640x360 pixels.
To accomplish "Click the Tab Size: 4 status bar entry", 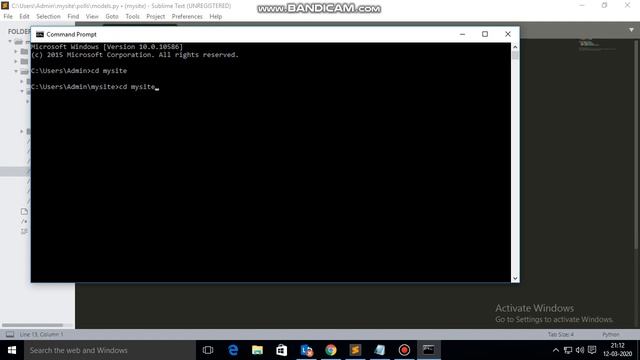I will coord(560,334).
